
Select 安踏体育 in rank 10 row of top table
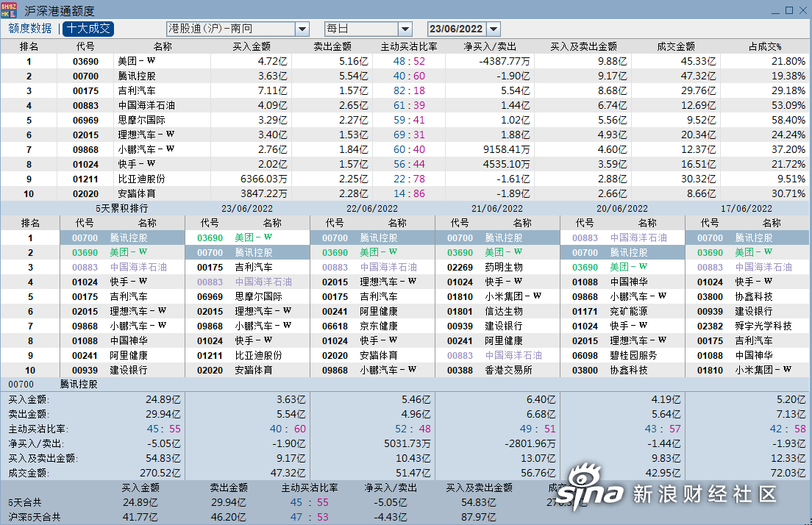pyautogui.click(x=137, y=193)
